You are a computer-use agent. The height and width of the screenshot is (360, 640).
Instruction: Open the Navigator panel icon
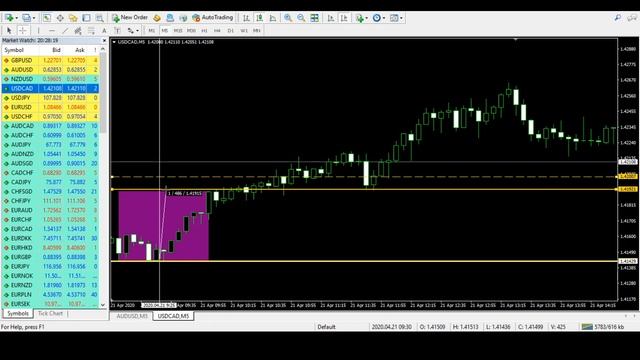click(x=73, y=18)
